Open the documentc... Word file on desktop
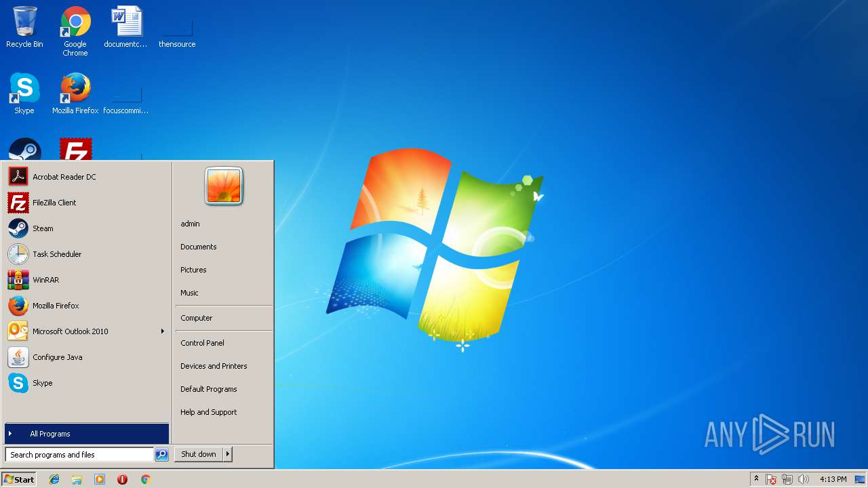The width and height of the screenshot is (868, 488). point(126,27)
